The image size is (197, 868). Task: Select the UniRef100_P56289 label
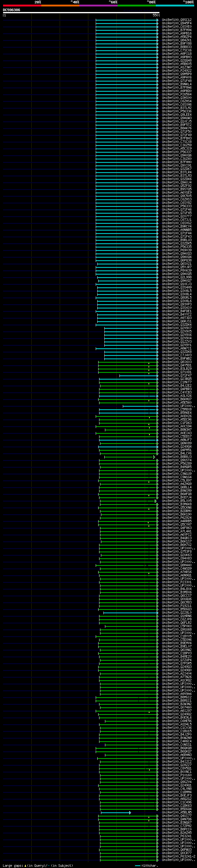point(177,464)
